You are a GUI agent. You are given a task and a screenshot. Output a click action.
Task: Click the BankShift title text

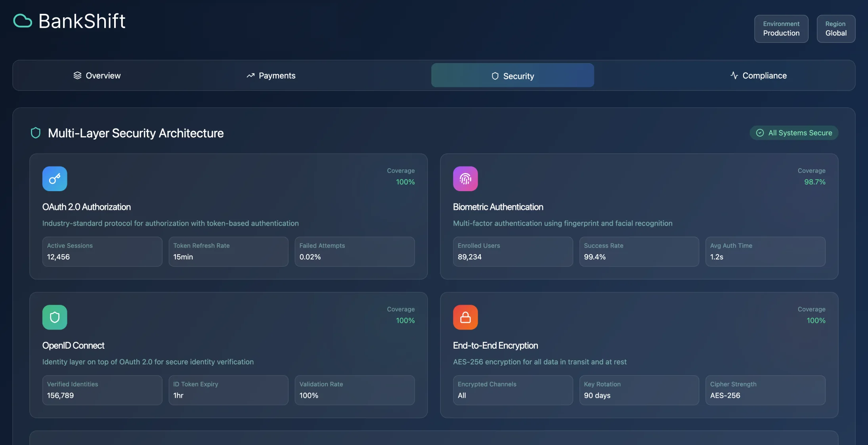tap(82, 21)
